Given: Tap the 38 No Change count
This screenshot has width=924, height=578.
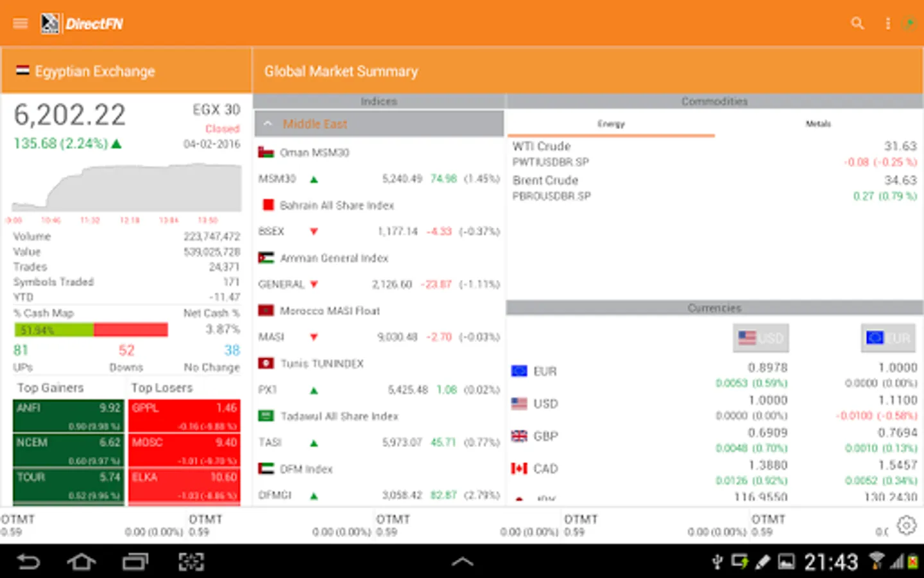Looking at the screenshot, I should 232,351.
